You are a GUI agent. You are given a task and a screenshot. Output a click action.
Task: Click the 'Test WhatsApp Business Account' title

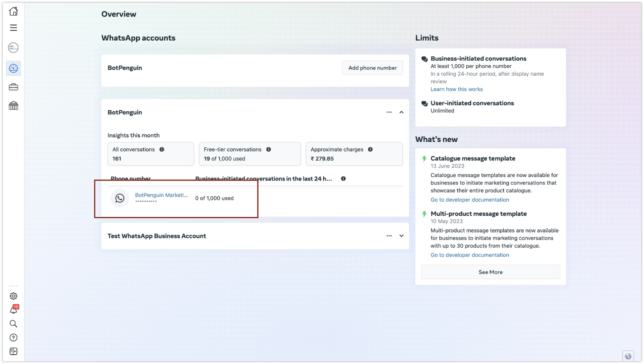click(157, 236)
